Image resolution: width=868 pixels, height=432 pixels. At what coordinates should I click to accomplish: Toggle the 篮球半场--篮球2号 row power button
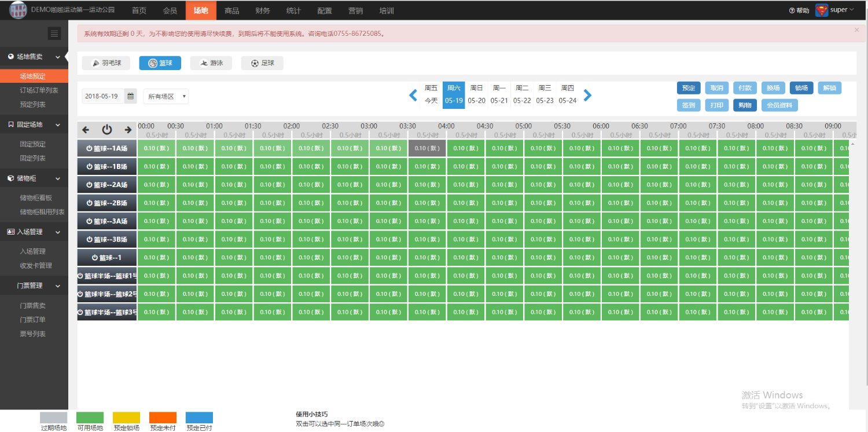(80, 294)
